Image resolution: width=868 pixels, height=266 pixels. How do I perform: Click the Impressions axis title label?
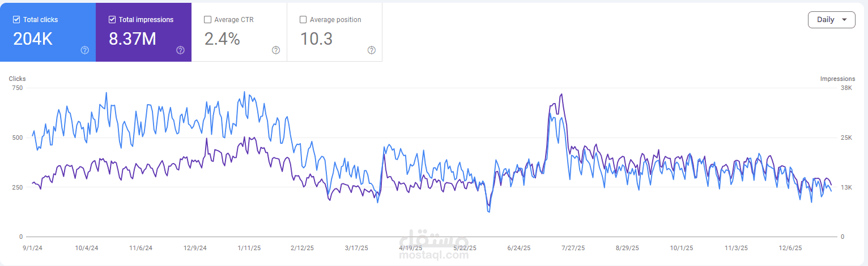tap(837, 79)
